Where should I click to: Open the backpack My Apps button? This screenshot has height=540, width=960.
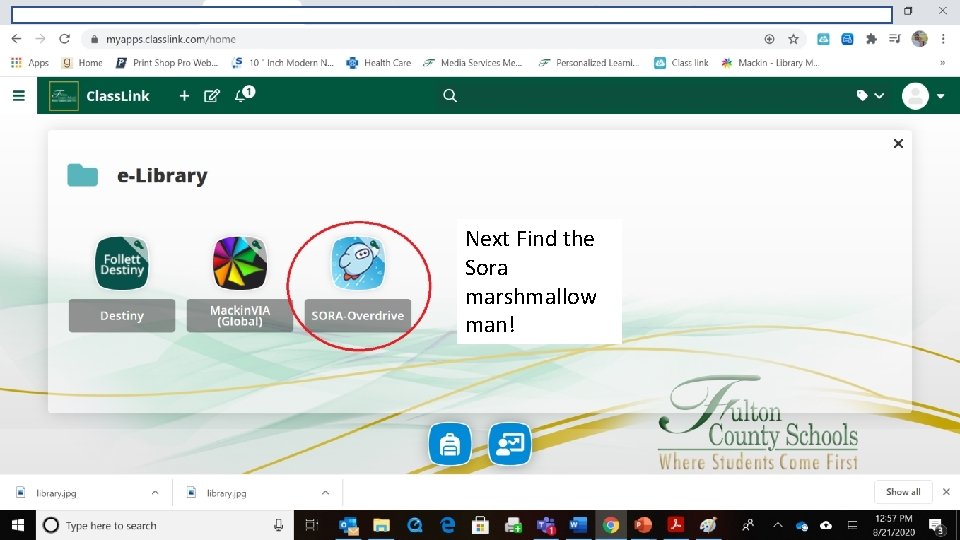click(x=450, y=444)
